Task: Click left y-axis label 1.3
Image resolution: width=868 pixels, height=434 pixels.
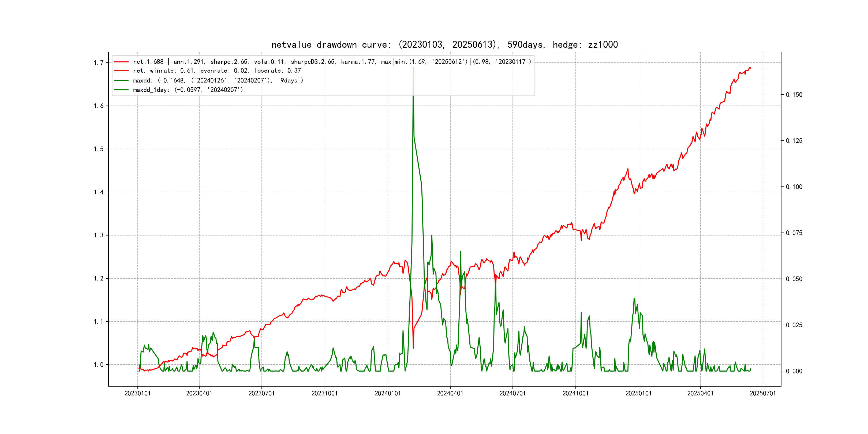Action: point(98,235)
